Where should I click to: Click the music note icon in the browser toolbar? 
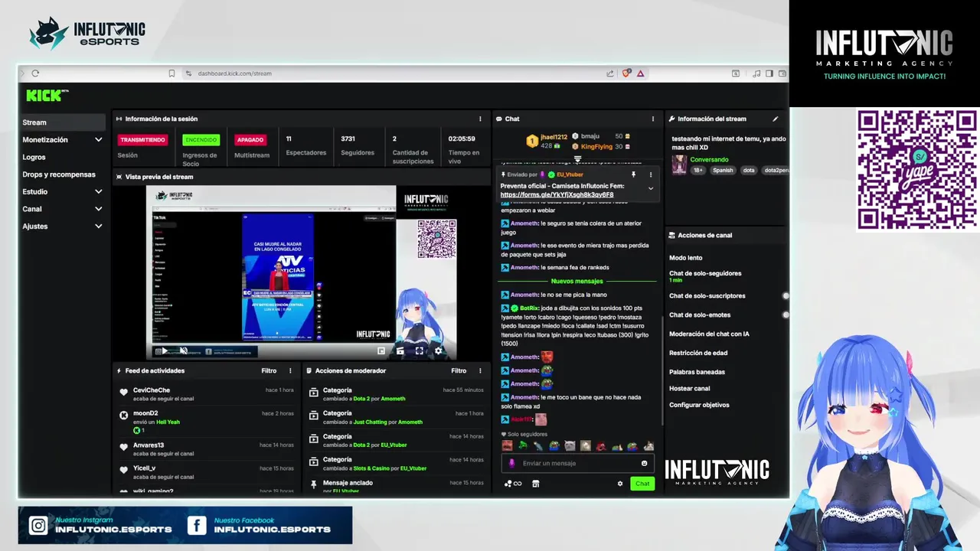pyautogui.click(x=756, y=73)
